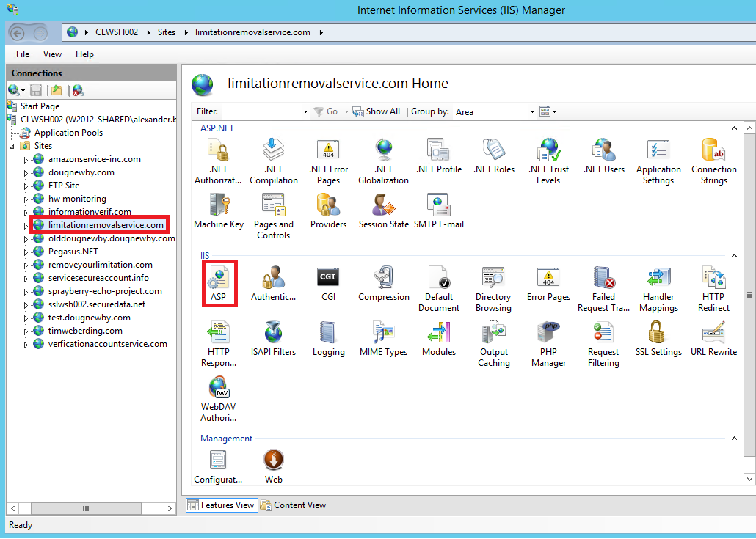The image size is (756, 539).
Task: Switch to Features View tab
Action: tap(222, 505)
